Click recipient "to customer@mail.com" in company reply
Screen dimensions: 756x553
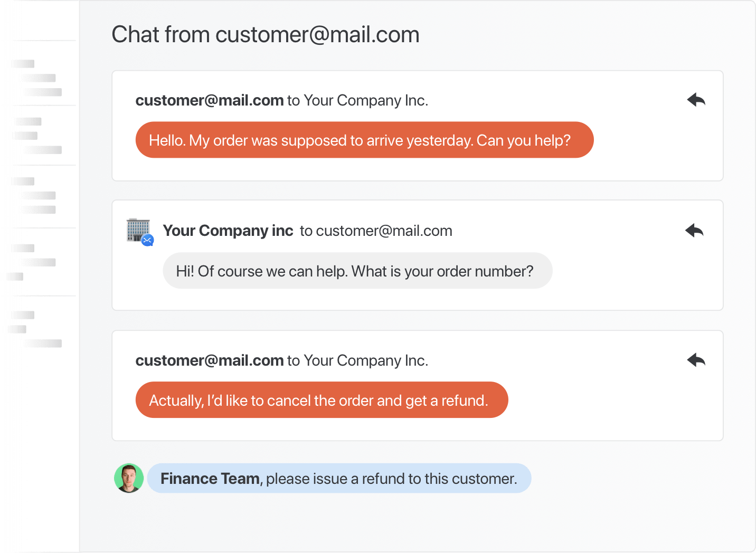[376, 231]
